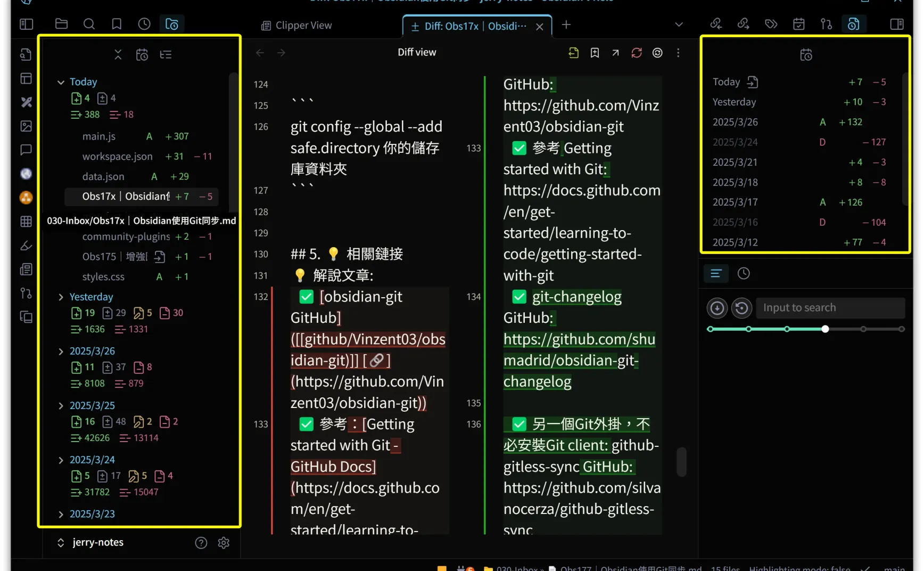The image size is (924, 571).
Task: Open the tab list dropdown chevron
Action: (679, 25)
